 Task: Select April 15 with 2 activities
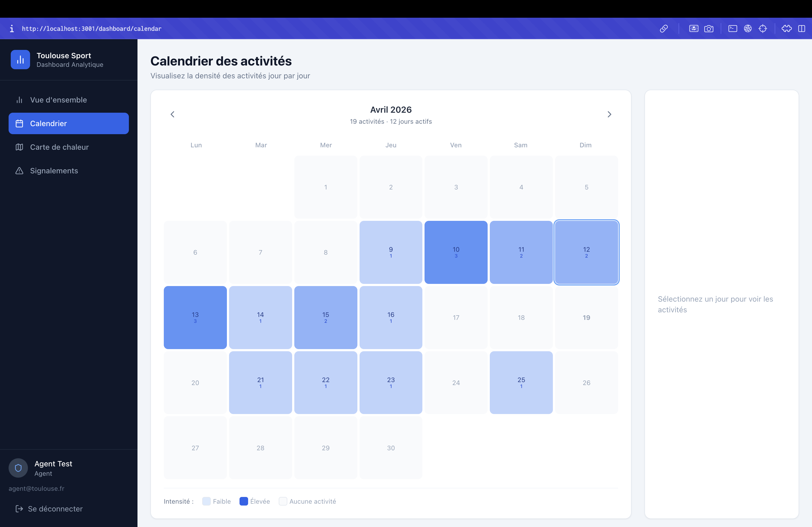coord(326,317)
